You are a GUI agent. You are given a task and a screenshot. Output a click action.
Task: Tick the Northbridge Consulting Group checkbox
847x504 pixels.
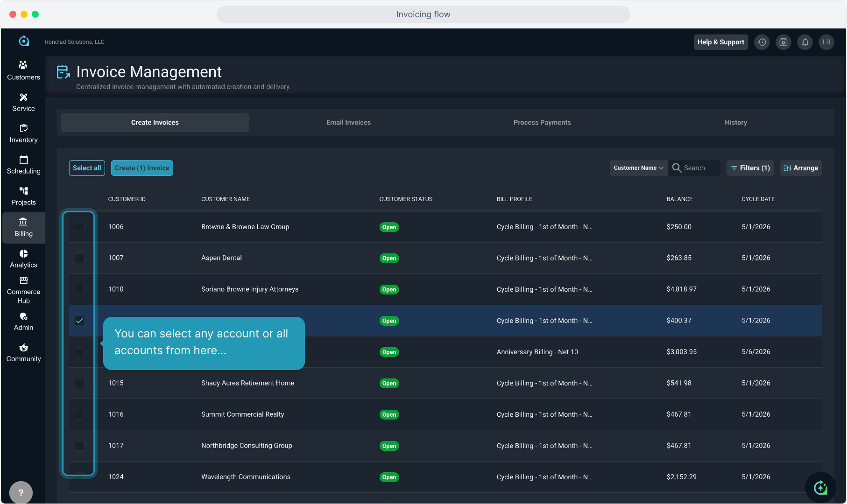click(x=80, y=446)
